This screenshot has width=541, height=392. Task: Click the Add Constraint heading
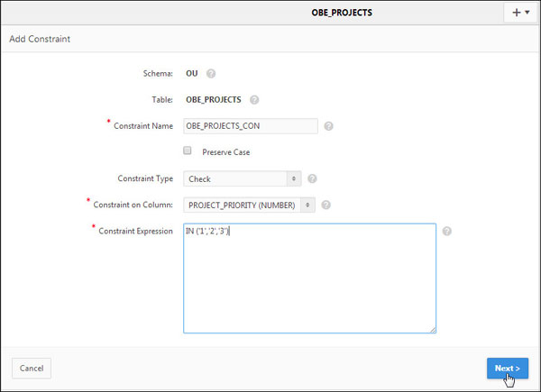tap(40, 40)
